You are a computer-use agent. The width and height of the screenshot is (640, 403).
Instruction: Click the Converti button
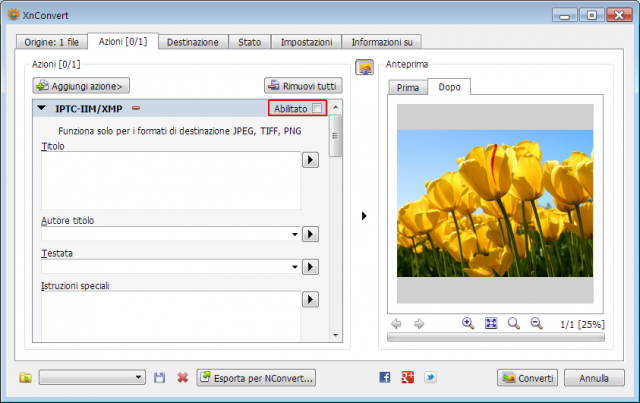pos(527,378)
